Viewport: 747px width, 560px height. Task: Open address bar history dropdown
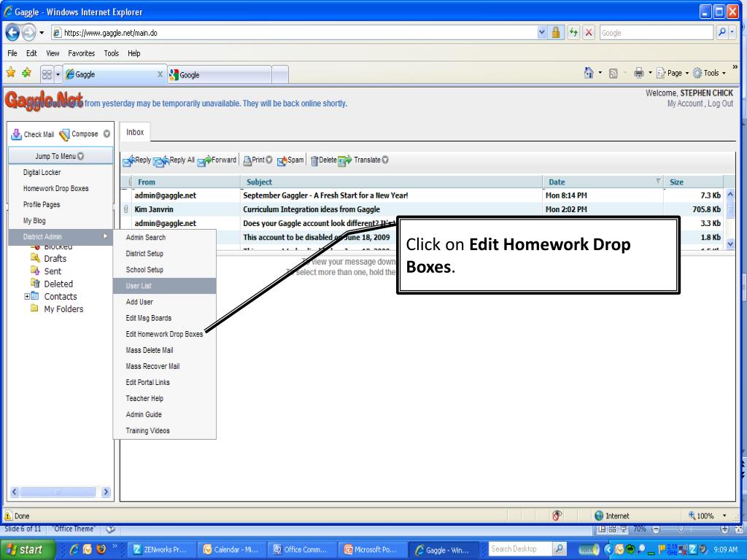542,33
